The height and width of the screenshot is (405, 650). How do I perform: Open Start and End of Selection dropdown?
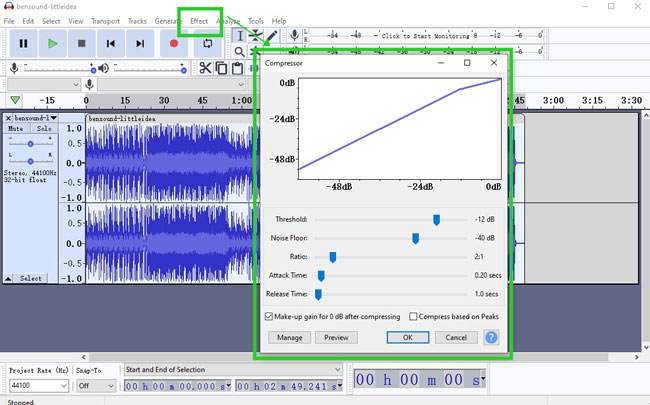[336, 370]
